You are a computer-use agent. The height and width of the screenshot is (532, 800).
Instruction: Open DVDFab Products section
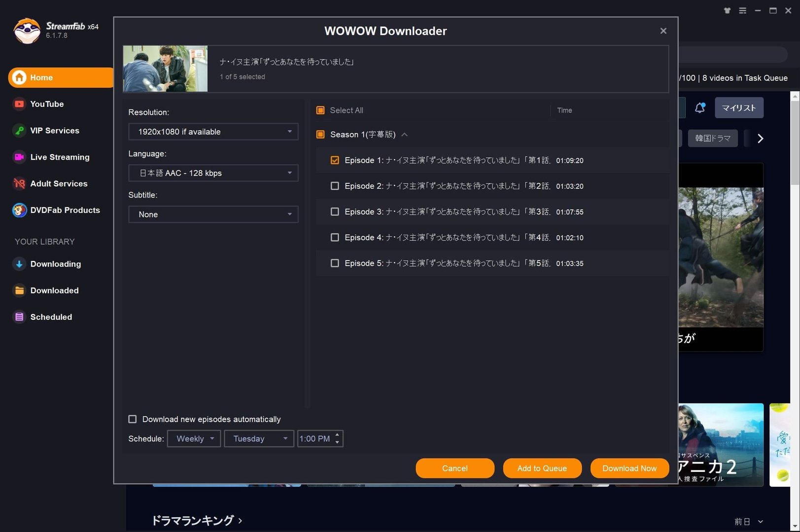[65, 210]
